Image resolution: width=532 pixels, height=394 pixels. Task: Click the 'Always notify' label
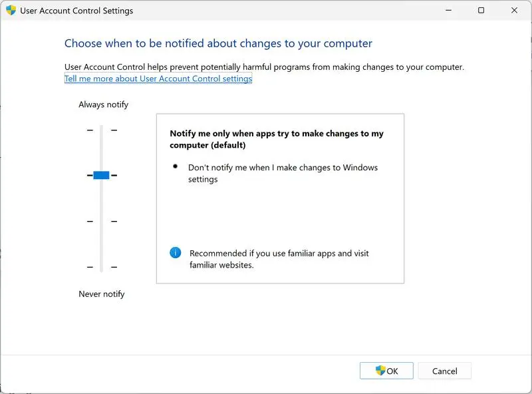(x=104, y=104)
